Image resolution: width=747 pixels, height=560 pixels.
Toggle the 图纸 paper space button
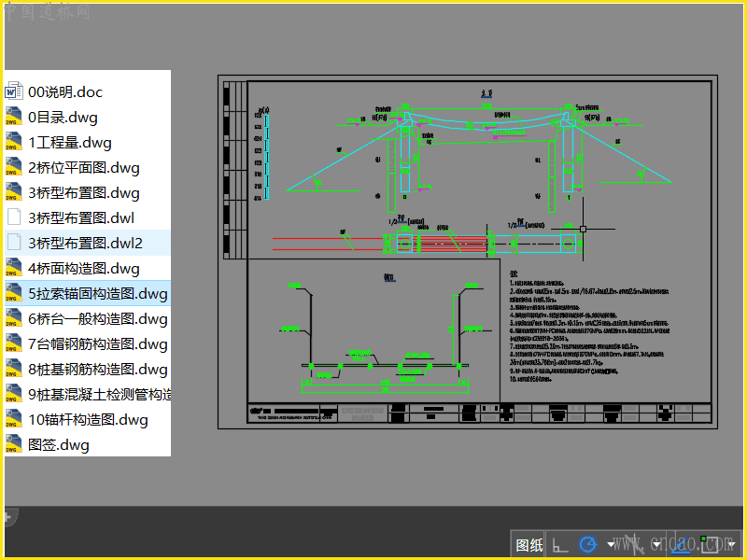click(x=529, y=545)
